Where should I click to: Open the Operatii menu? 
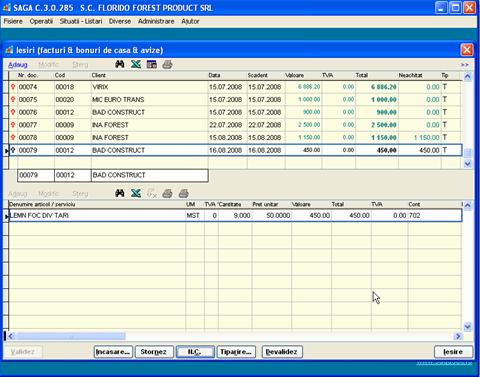click(41, 21)
